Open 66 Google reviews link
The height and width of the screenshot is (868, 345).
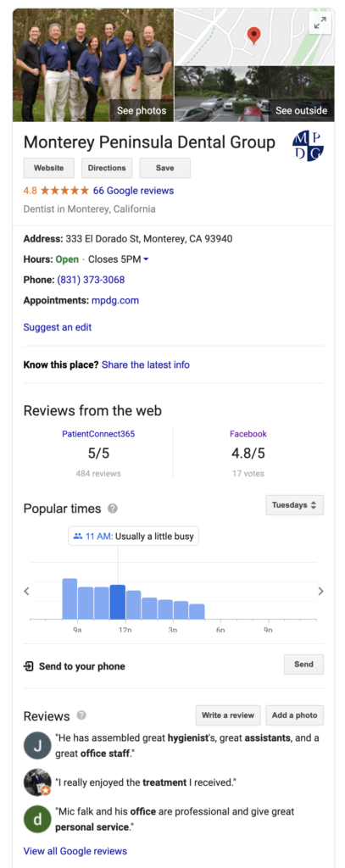click(x=133, y=191)
